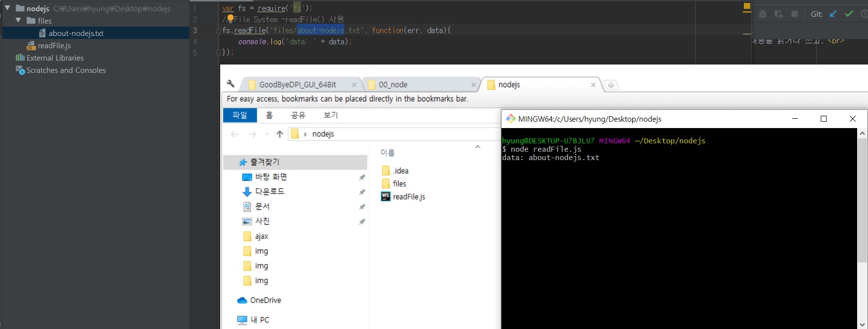The height and width of the screenshot is (329, 868).
Task: Click the readFile.js WebStorm file icon
Action: point(386,197)
